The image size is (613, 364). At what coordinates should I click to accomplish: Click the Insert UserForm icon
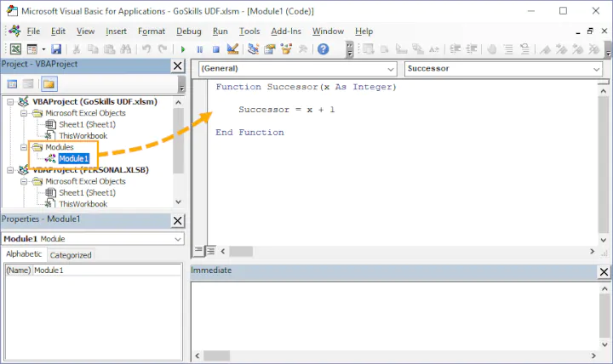click(x=32, y=49)
